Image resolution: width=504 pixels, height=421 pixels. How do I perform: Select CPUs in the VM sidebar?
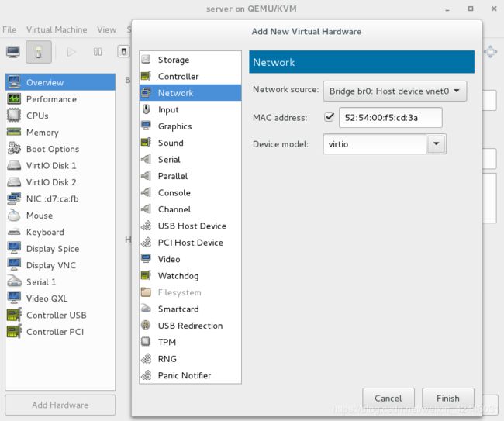tap(60, 116)
